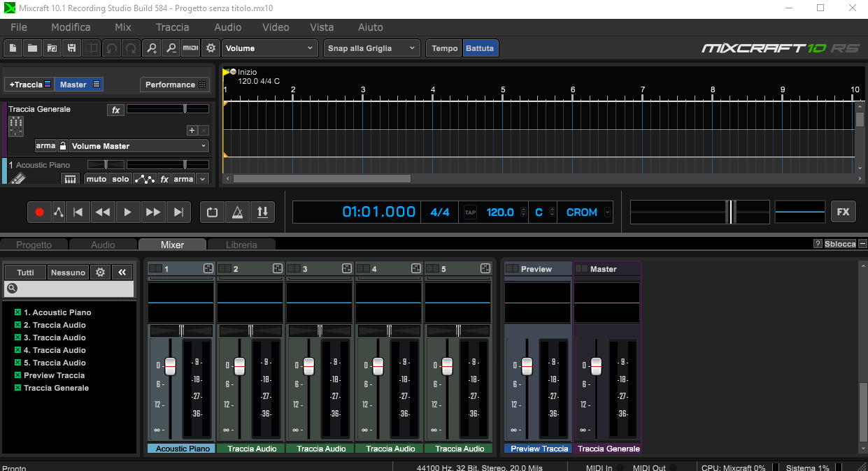Open the Modifica menu
868x471 pixels.
pos(71,27)
